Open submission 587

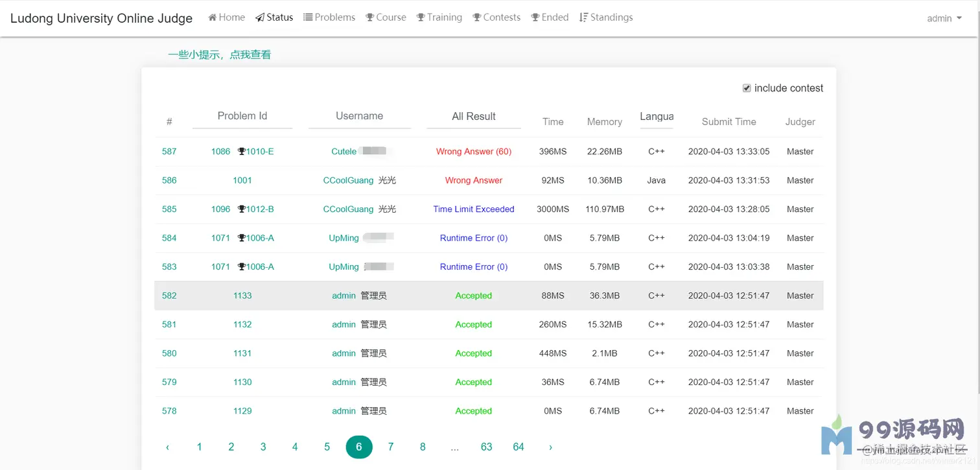[x=169, y=152]
